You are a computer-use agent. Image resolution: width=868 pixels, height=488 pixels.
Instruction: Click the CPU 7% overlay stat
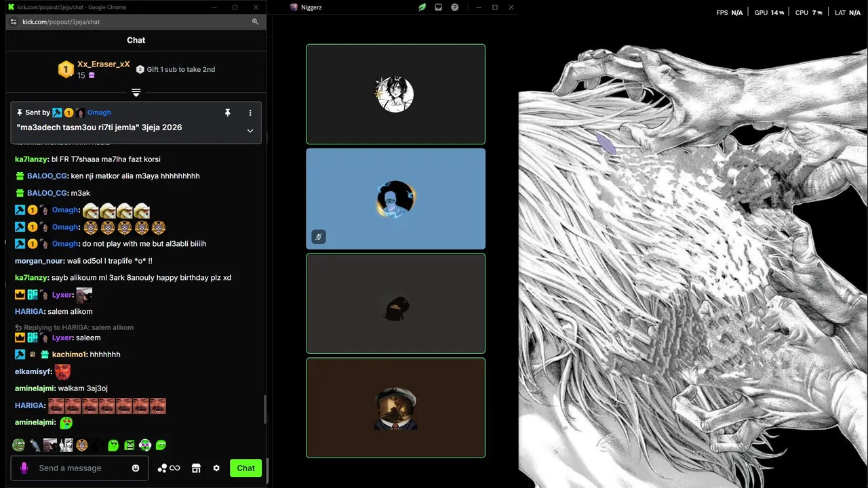(808, 13)
